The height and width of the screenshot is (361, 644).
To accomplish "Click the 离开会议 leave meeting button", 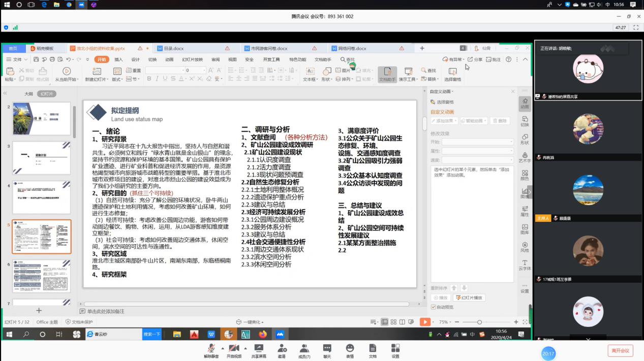I will (620, 350).
